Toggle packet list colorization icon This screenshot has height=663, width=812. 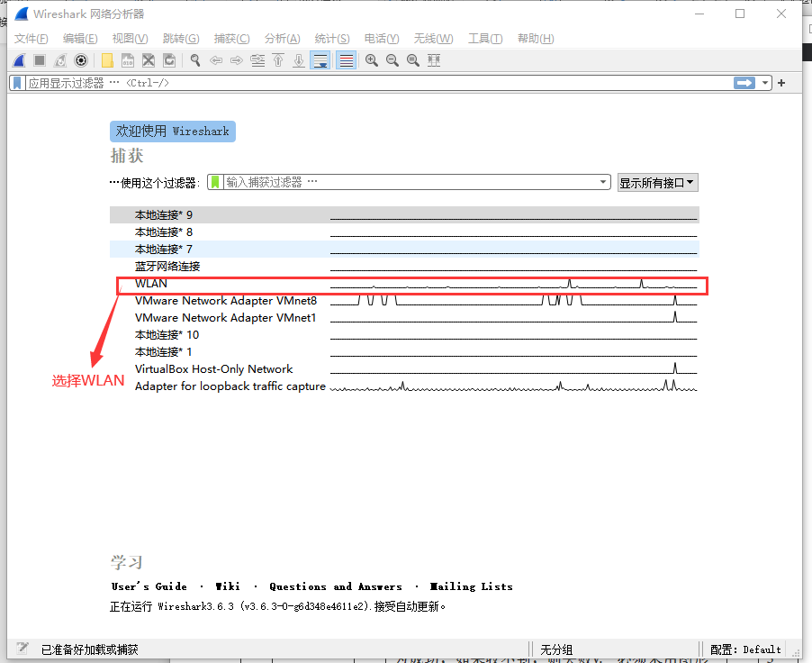(x=346, y=60)
